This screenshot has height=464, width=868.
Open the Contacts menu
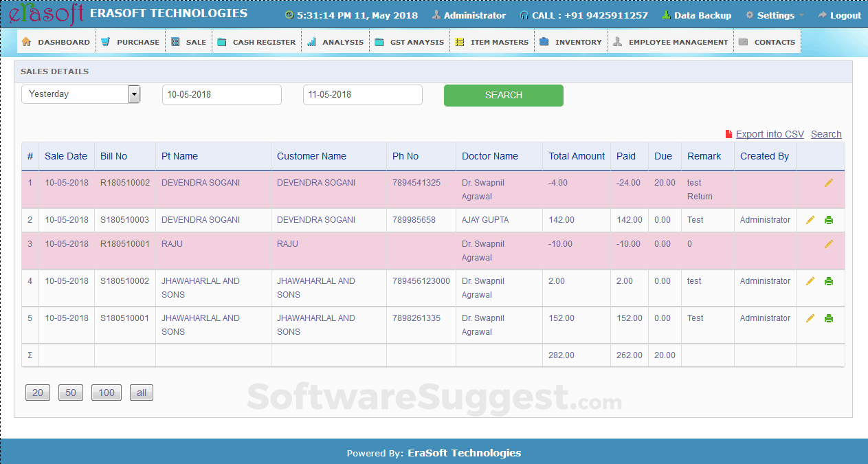tap(767, 42)
